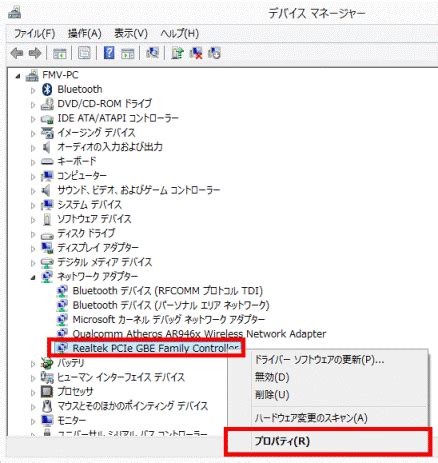Open the 表示(V) menu
Viewport: 438px width, 463px height.
(x=131, y=33)
